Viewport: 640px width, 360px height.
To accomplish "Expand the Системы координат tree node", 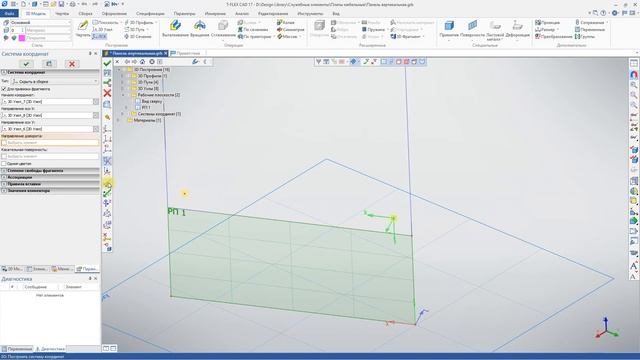I will [122, 114].
